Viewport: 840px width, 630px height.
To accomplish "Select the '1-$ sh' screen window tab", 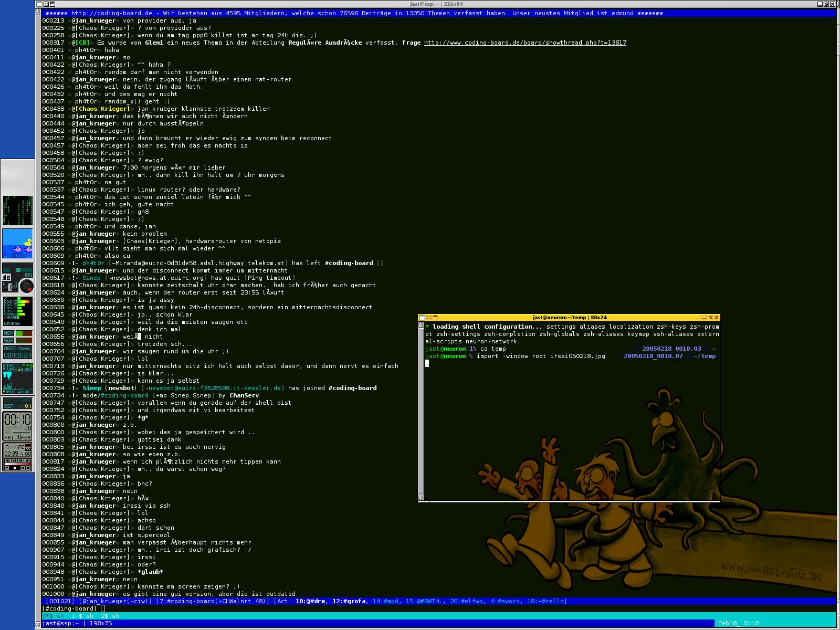I will [82, 616].
